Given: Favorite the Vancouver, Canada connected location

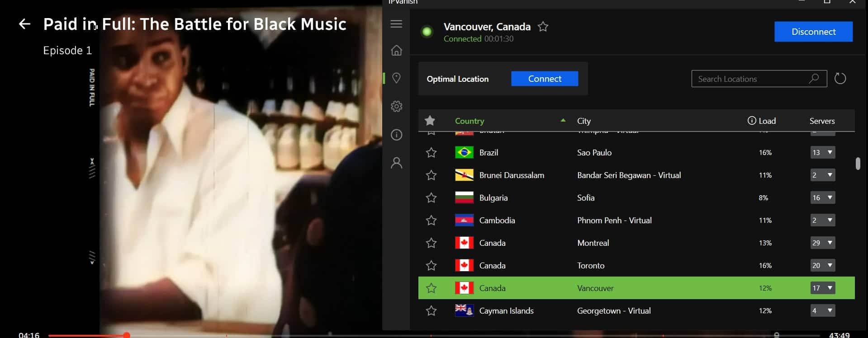Looking at the screenshot, I should click(543, 27).
